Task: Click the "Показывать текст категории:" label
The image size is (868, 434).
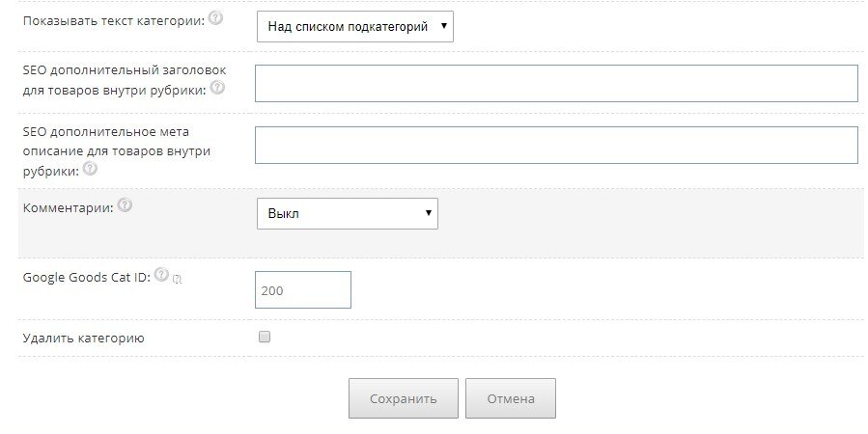Action: (113, 21)
